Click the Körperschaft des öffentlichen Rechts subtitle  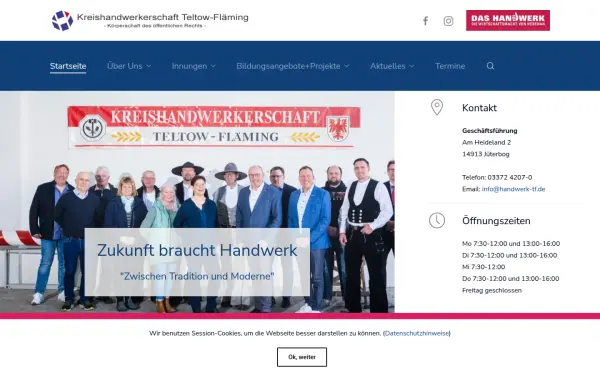pyautogui.click(x=155, y=26)
